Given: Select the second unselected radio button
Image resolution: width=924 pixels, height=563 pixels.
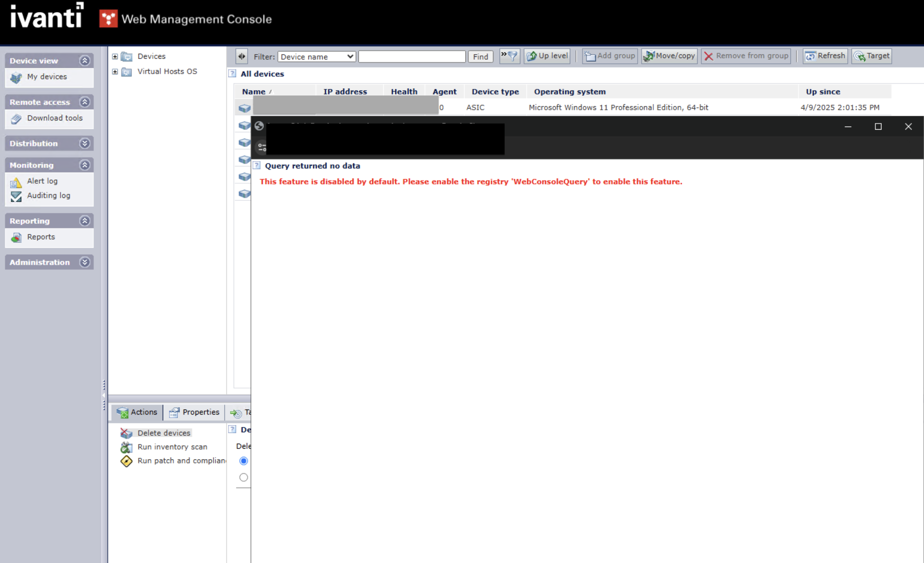Looking at the screenshot, I should [x=243, y=477].
